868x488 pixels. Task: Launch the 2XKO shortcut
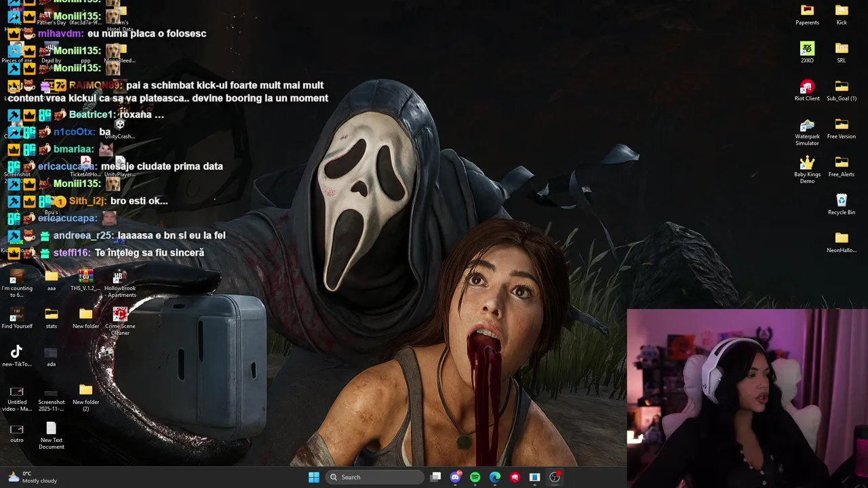click(x=807, y=52)
